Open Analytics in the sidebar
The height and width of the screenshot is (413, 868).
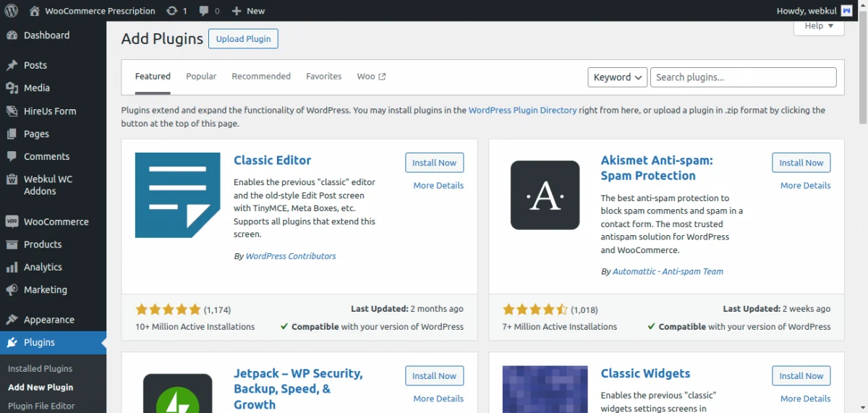click(43, 267)
